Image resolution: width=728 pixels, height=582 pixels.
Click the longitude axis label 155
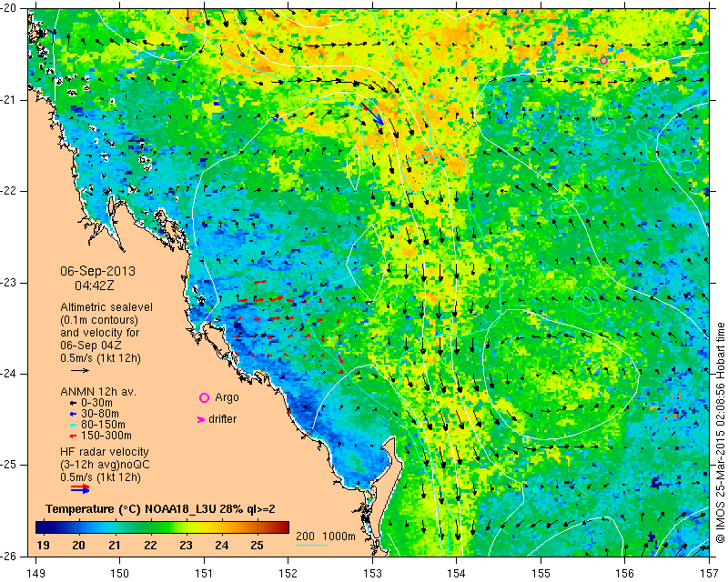pos(541,574)
